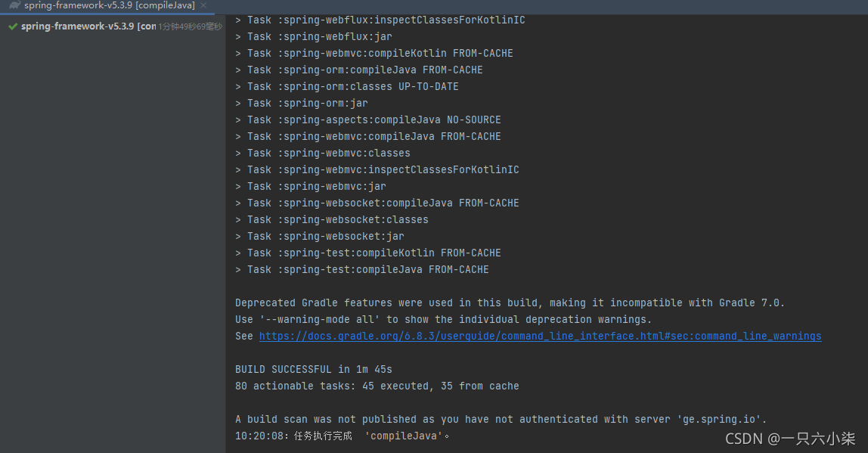
Task: Select the spring-framework-v5.3.9 build tree node
Action: (88, 26)
